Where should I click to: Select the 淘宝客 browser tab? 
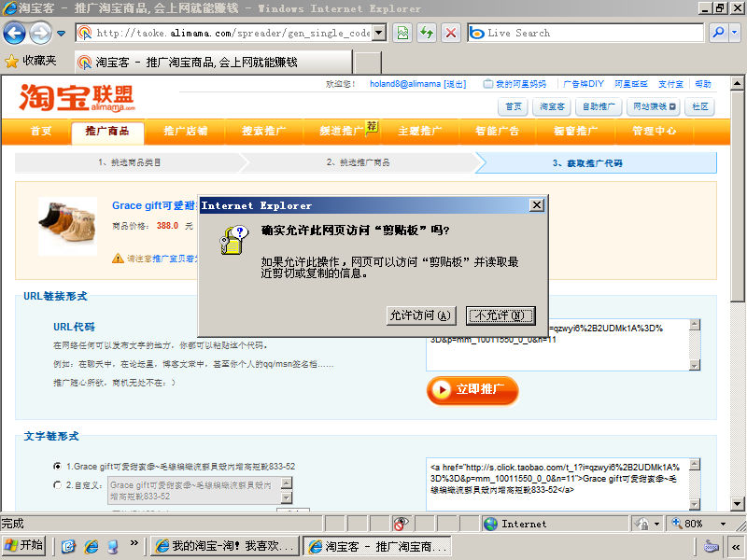(x=214, y=63)
